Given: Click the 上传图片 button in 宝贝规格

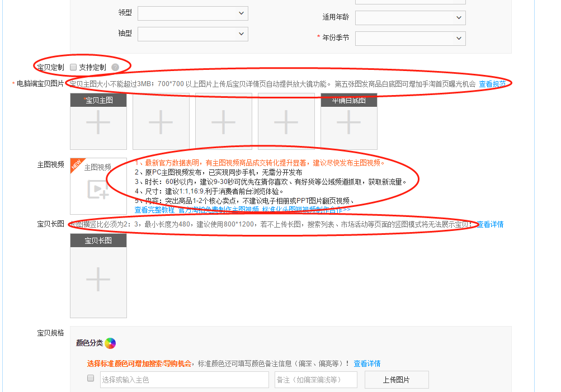Looking at the screenshot, I should pyautogui.click(x=397, y=379).
